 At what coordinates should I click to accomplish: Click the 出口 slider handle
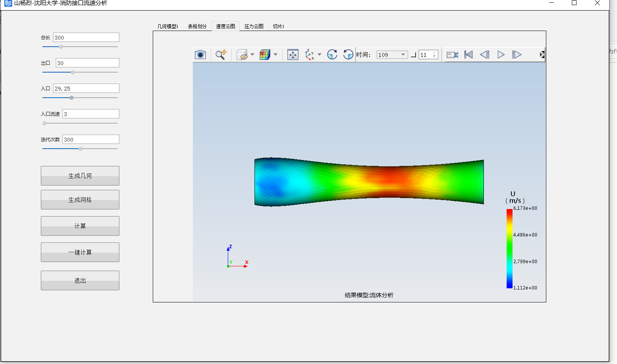tap(73, 72)
